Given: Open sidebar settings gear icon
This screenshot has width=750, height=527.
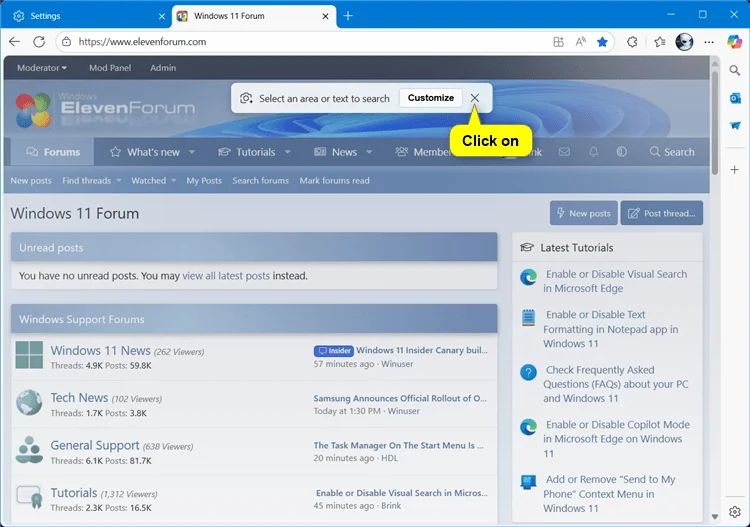Looking at the screenshot, I should [735, 512].
